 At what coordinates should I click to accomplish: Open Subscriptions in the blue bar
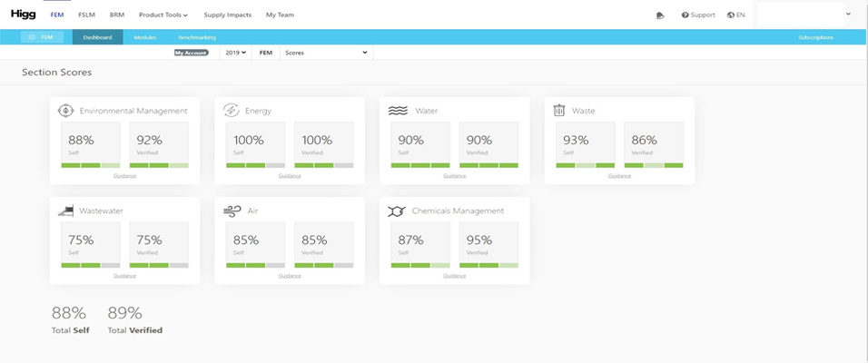pos(814,37)
